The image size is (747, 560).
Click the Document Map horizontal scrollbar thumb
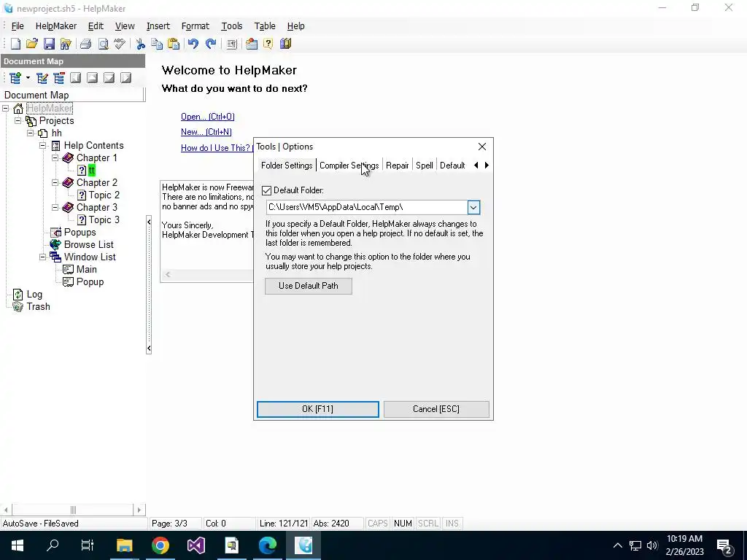tap(73, 510)
